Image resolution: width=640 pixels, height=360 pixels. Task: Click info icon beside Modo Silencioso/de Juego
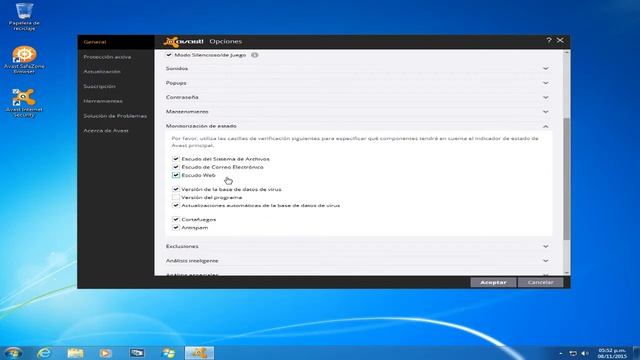[254, 55]
